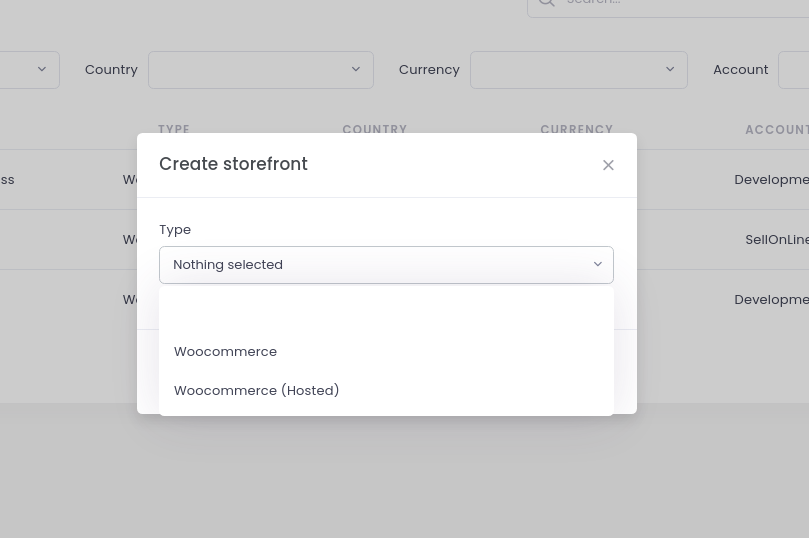
Task: Choose Woocommerce (Hosted) from the list
Action: (x=257, y=391)
